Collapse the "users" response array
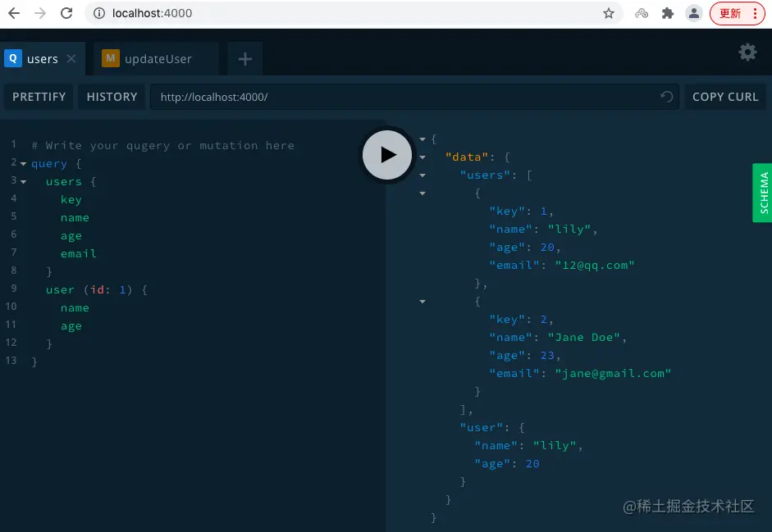The width and height of the screenshot is (772, 532). pyautogui.click(x=423, y=175)
